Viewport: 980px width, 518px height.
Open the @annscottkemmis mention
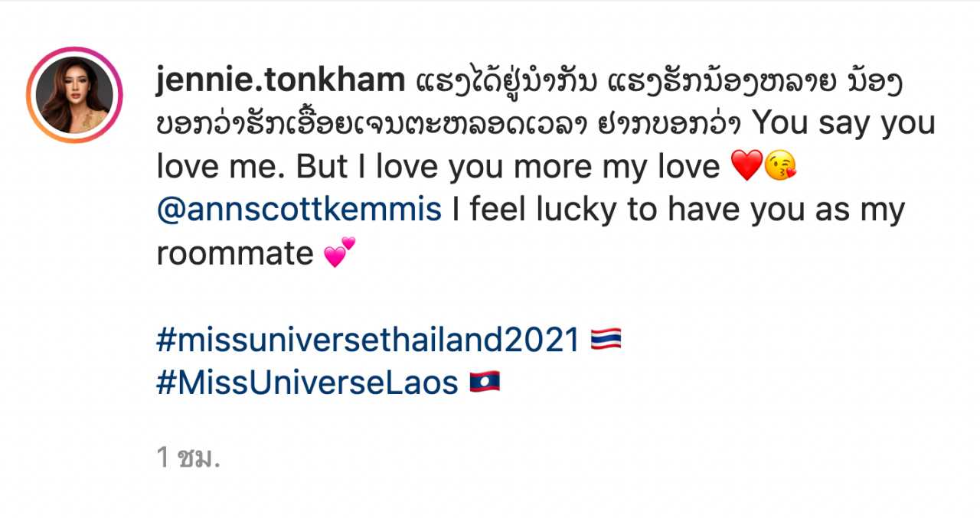[299, 210]
